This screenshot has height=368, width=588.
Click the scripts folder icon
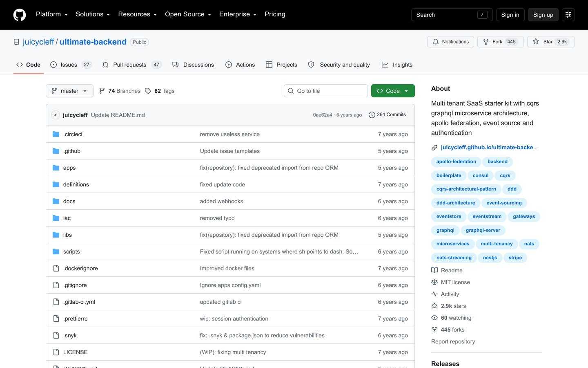click(56, 251)
